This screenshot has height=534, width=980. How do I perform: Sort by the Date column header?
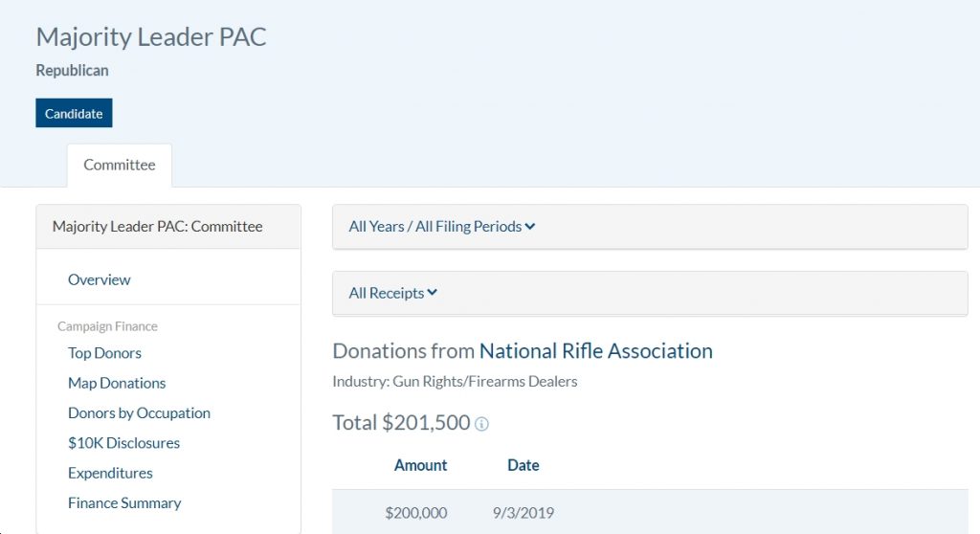pos(523,465)
